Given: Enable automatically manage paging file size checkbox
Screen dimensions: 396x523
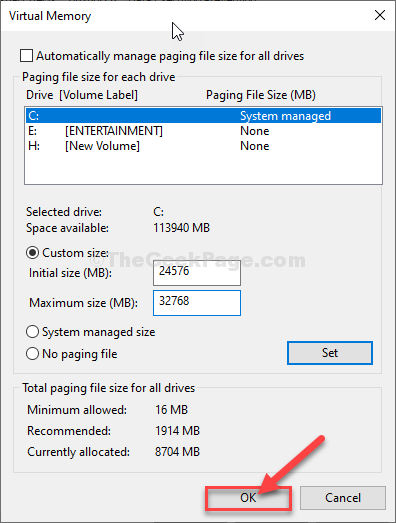Looking at the screenshot, I should 26,56.
